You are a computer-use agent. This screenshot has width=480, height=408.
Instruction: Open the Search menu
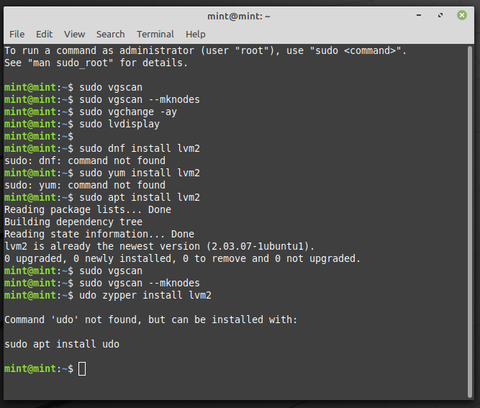tap(110, 34)
